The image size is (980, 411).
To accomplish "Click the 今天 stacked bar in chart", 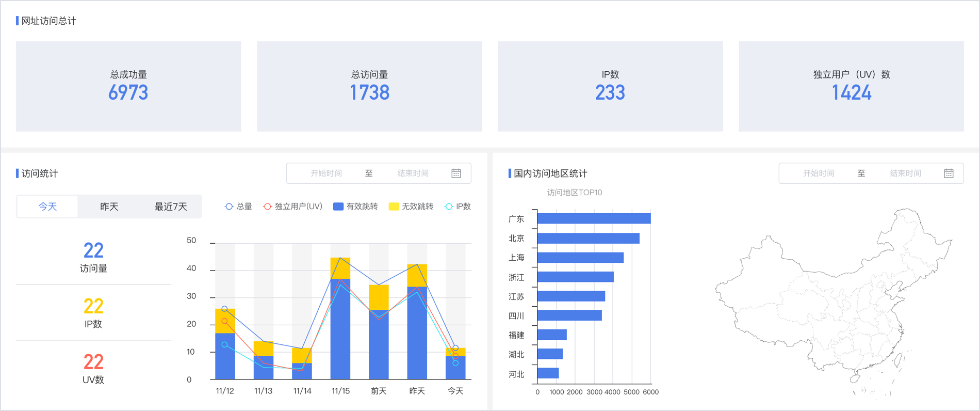I will pos(455,364).
